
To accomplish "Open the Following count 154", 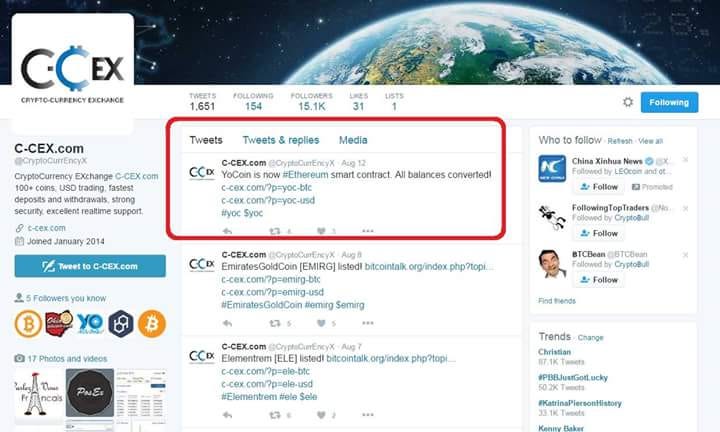I will point(253,101).
